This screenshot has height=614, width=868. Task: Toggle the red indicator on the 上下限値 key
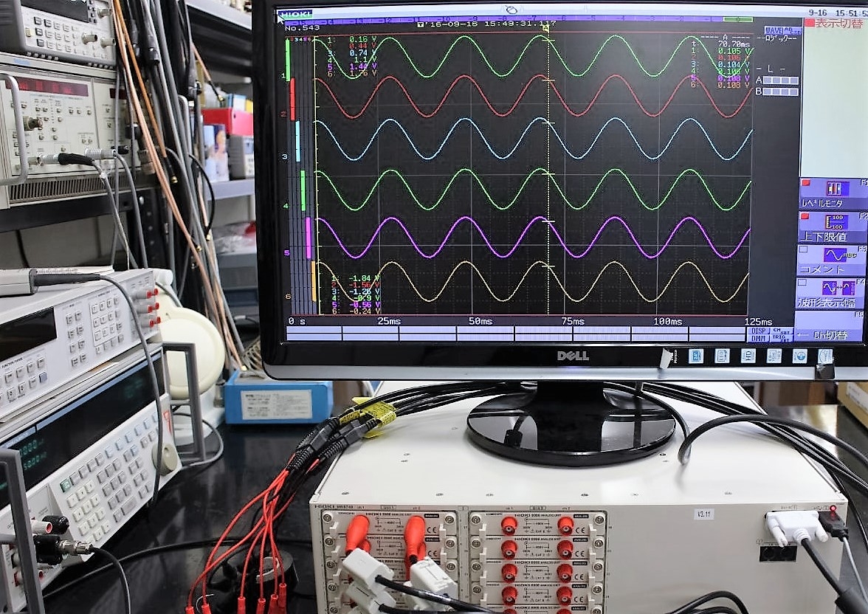click(805, 216)
